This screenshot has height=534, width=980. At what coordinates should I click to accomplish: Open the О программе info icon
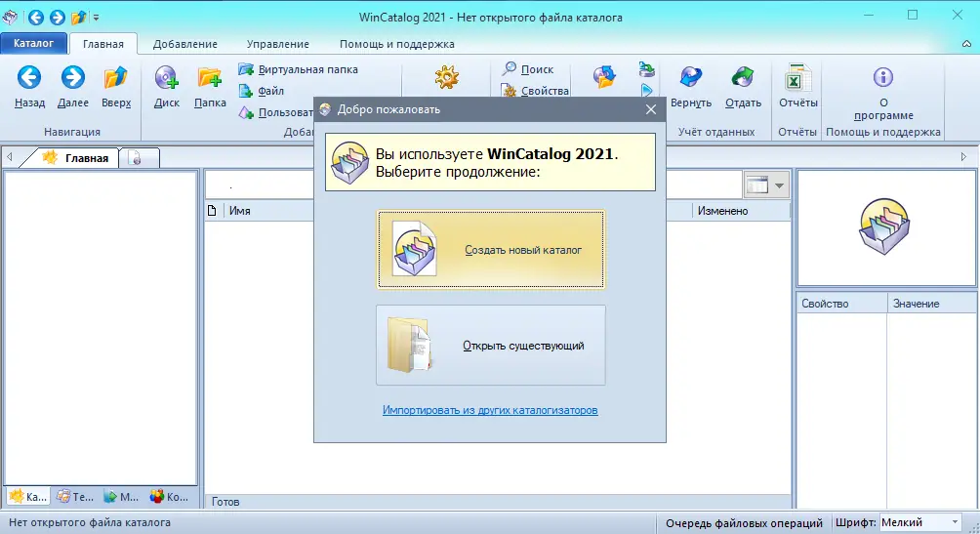(x=883, y=93)
